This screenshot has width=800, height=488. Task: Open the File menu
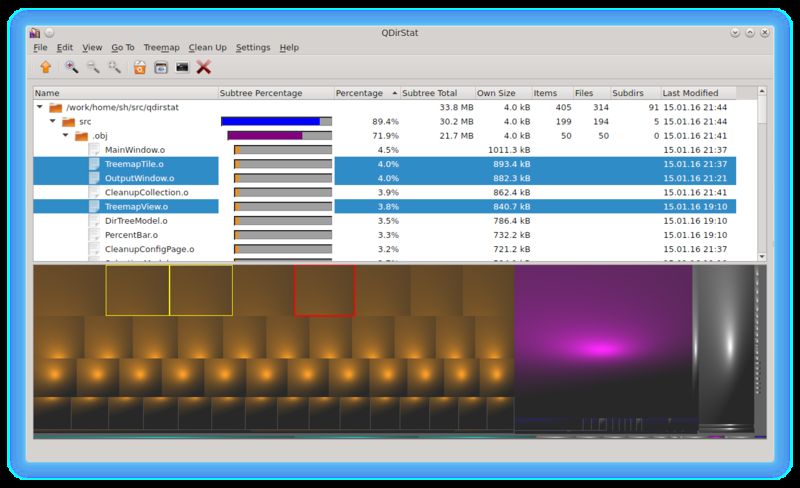click(x=40, y=47)
